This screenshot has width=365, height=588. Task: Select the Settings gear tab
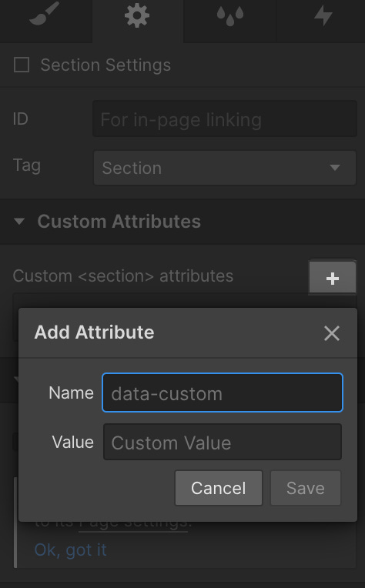click(137, 15)
